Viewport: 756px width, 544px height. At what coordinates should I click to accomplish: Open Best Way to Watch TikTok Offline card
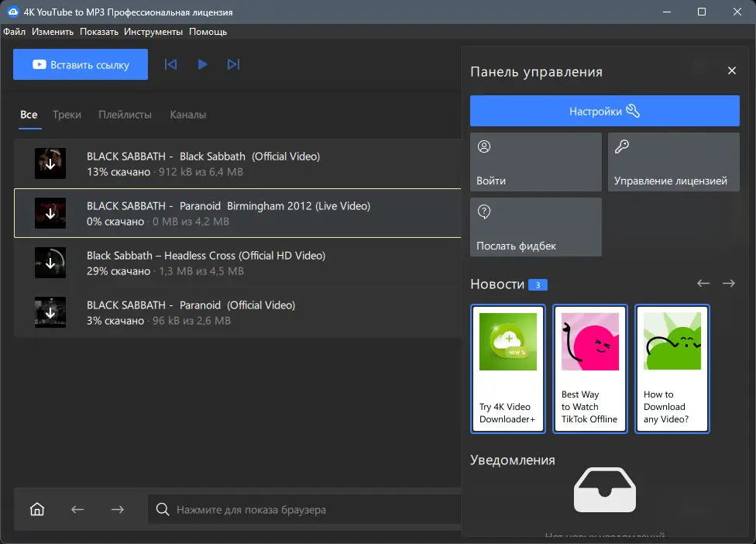tap(590, 369)
